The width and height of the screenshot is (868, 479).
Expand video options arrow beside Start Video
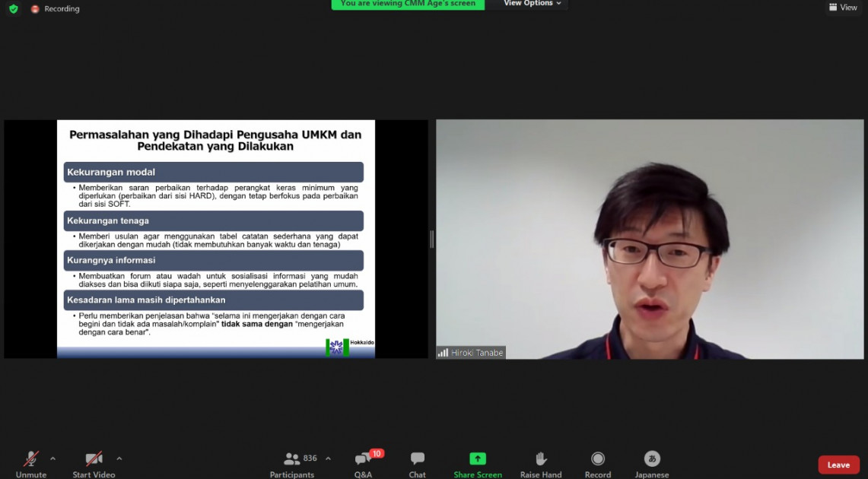coord(119,458)
